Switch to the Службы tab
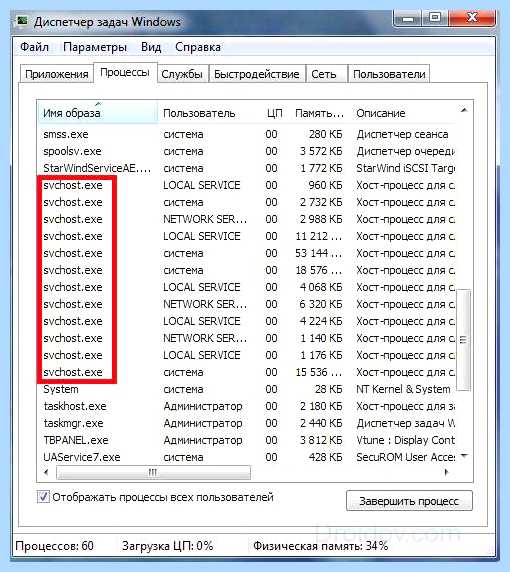This screenshot has height=572, width=510. click(182, 74)
